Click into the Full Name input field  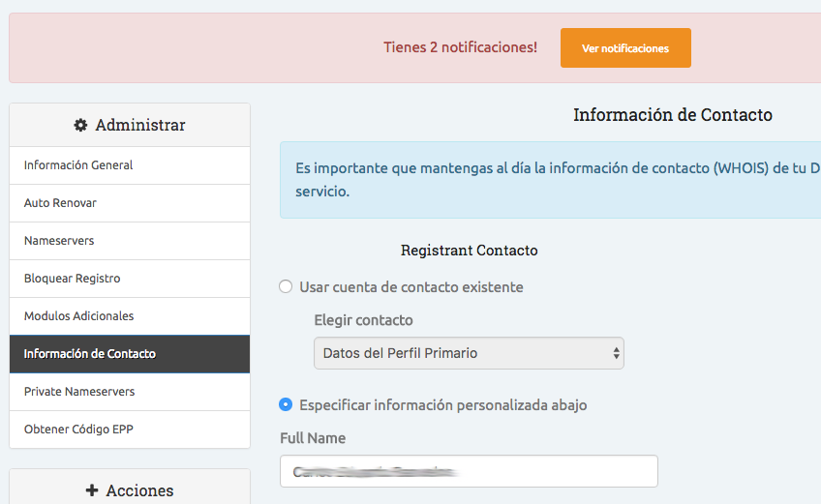(x=469, y=471)
